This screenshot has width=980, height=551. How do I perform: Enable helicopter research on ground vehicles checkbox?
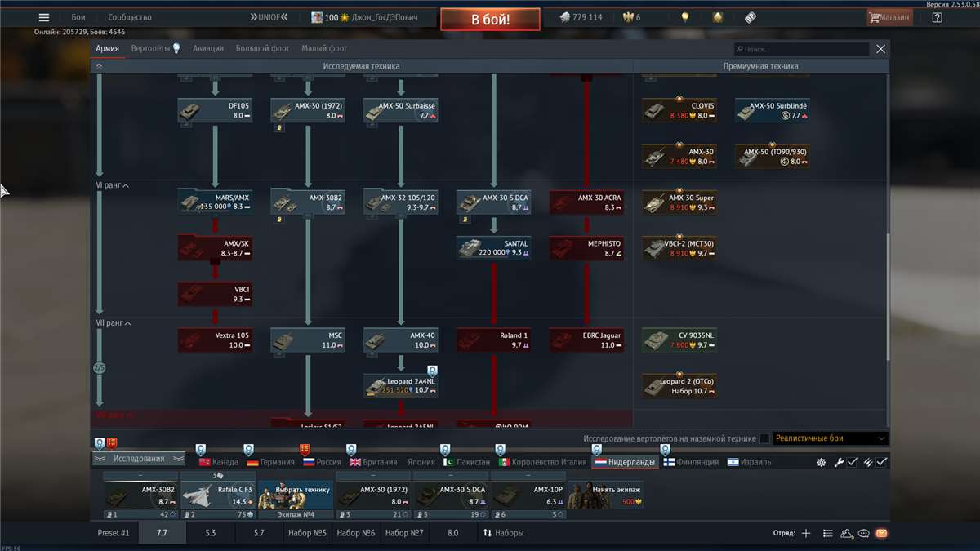tap(765, 438)
